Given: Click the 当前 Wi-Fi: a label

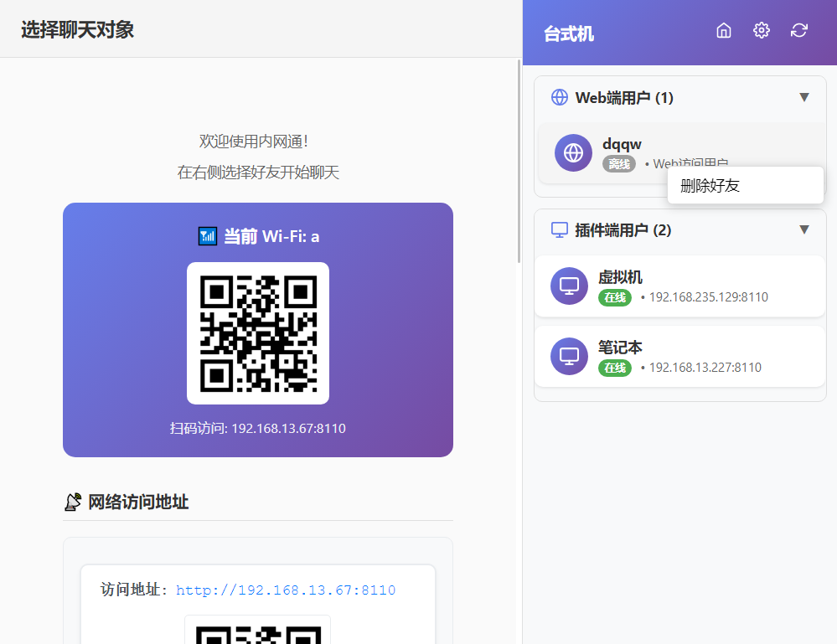Looking at the screenshot, I should (x=271, y=236).
